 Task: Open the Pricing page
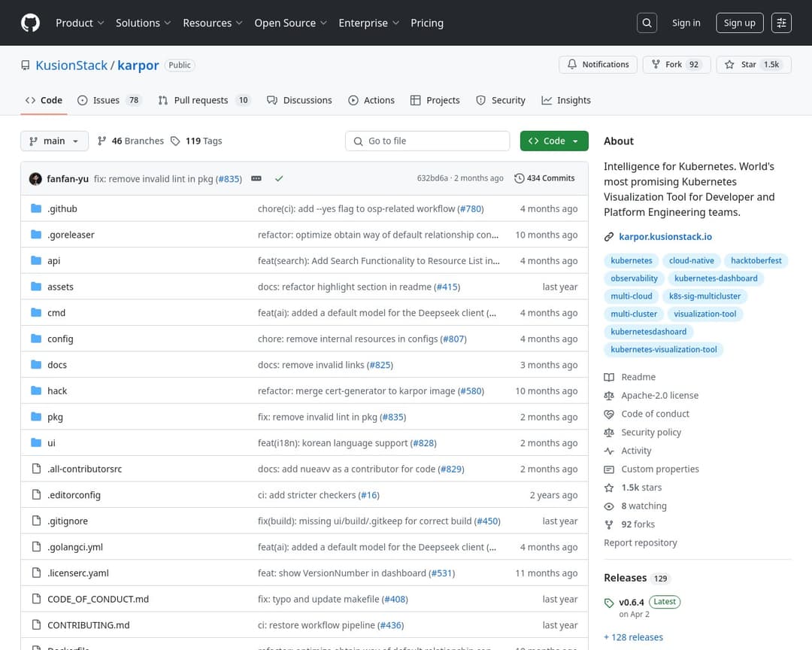coord(427,23)
